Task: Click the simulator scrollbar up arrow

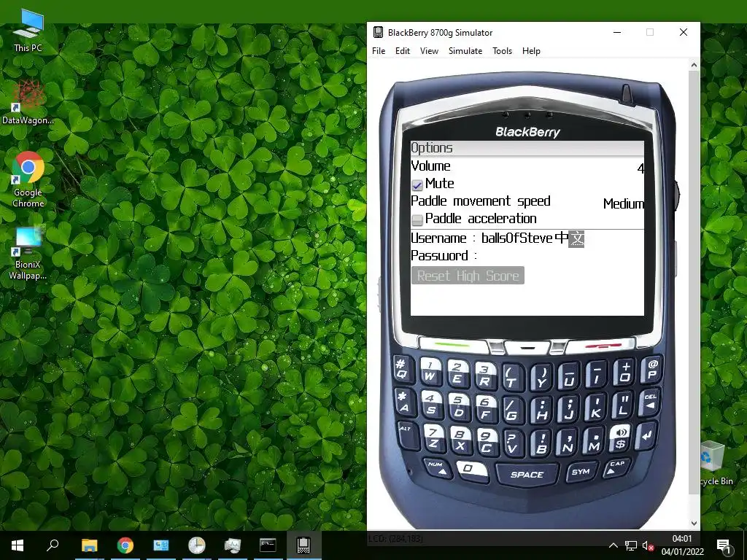Action: pyautogui.click(x=694, y=65)
